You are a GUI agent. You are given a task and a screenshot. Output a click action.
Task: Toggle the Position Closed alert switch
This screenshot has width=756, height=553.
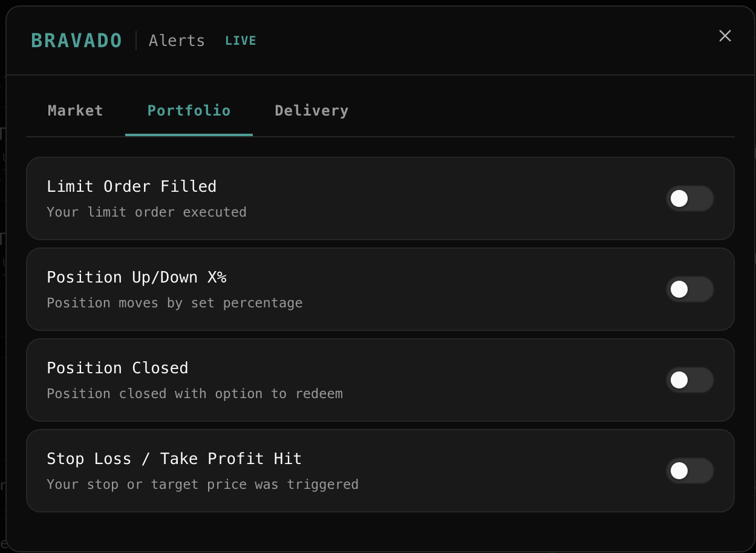point(689,380)
